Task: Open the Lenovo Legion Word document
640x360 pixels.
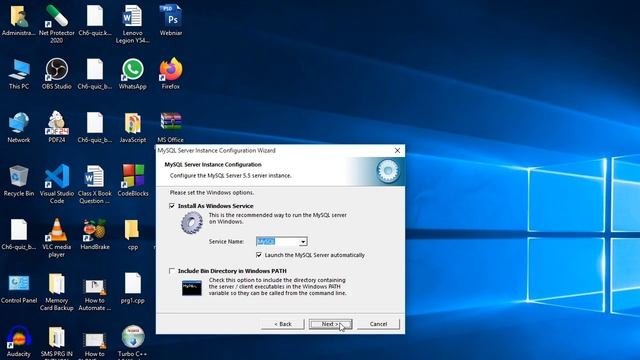Action: 133,24
